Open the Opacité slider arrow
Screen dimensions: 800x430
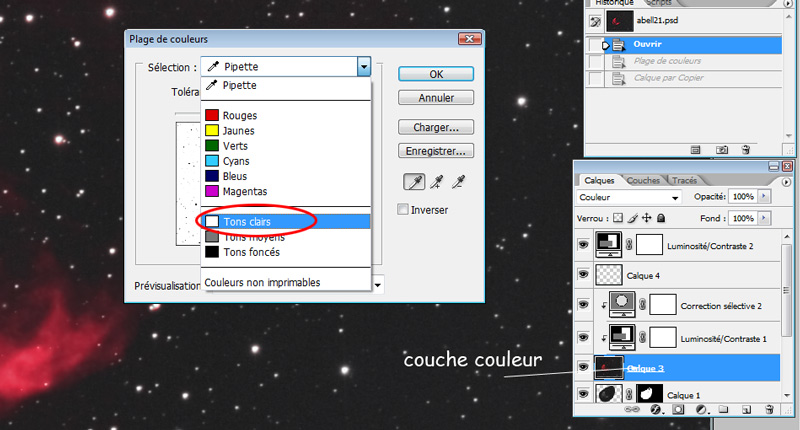coord(764,196)
